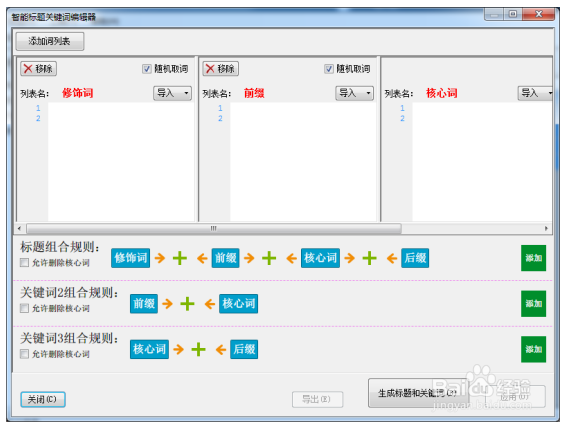Image resolution: width=563 pixels, height=425 pixels.
Task: Select the 修饰词 tag in title rule
Action: [131, 258]
